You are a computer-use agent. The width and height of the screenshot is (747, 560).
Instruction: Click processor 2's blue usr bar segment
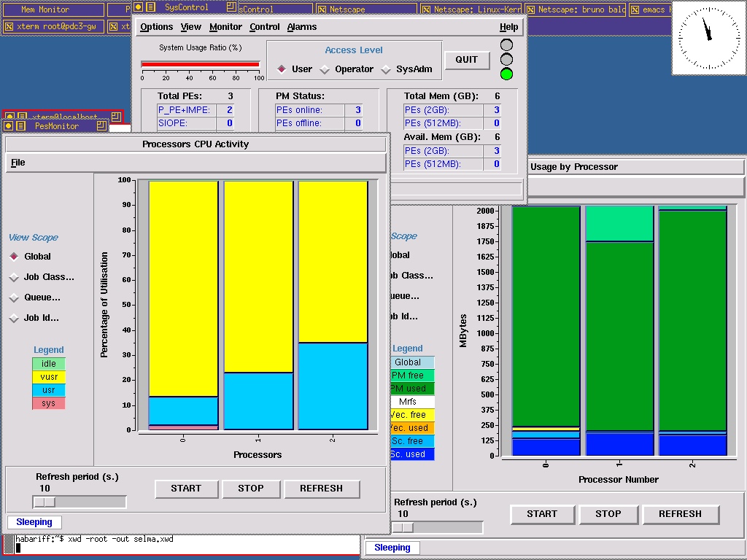click(333, 386)
